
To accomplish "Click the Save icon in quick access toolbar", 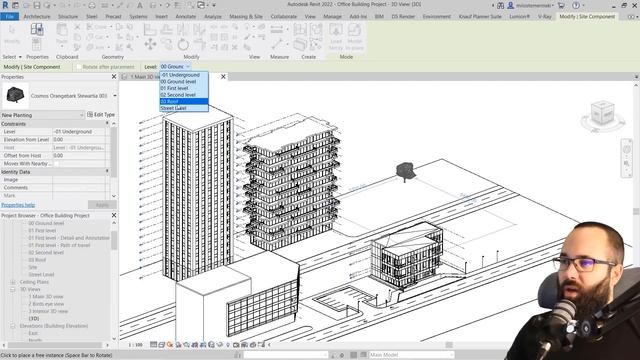I will (x=37, y=5).
